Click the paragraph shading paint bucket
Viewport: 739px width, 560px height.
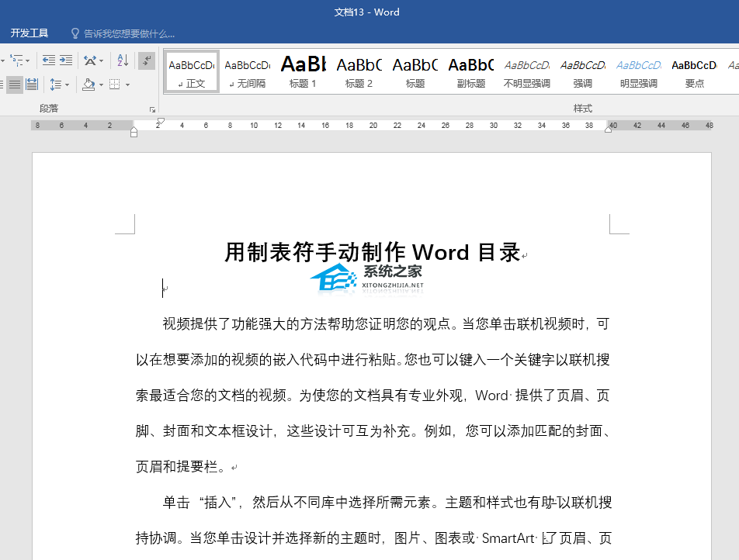click(x=88, y=85)
